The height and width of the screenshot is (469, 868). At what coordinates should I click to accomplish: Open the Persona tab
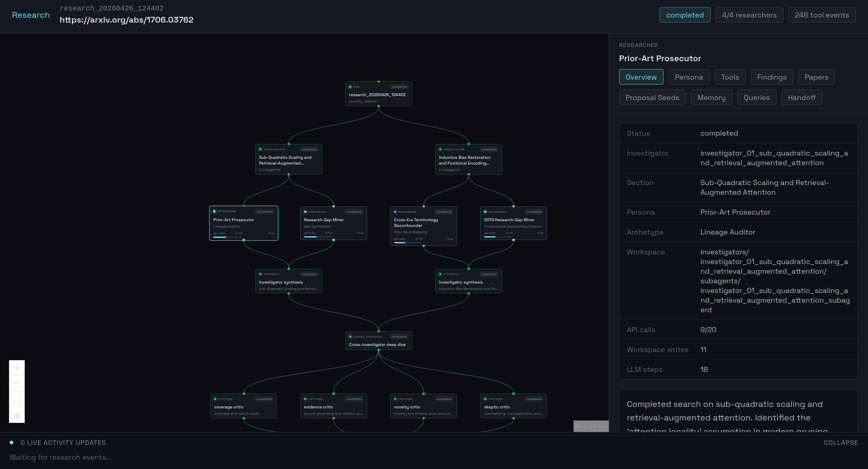(688, 77)
